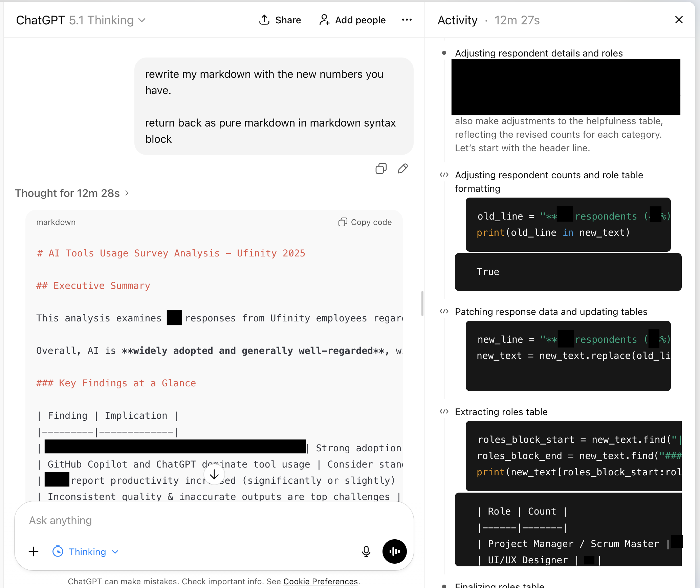Open the Cookie Preferences link
700x588 pixels.
(320, 581)
